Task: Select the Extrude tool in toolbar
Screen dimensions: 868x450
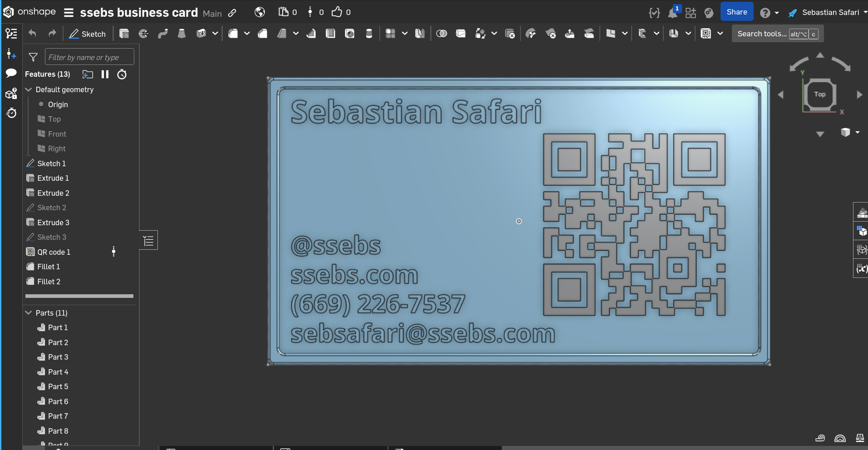Action: pos(124,34)
